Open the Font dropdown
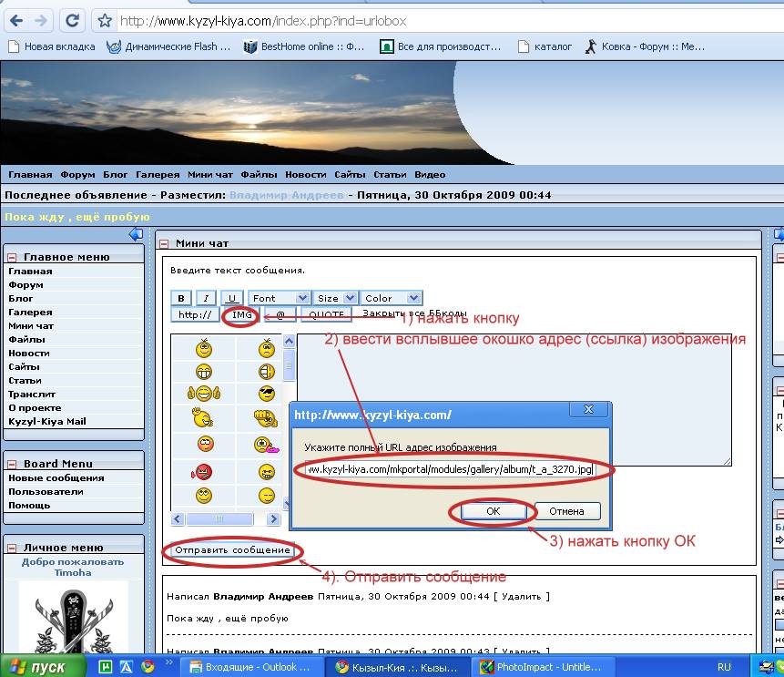This screenshot has width=784, height=677. pyautogui.click(x=279, y=298)
